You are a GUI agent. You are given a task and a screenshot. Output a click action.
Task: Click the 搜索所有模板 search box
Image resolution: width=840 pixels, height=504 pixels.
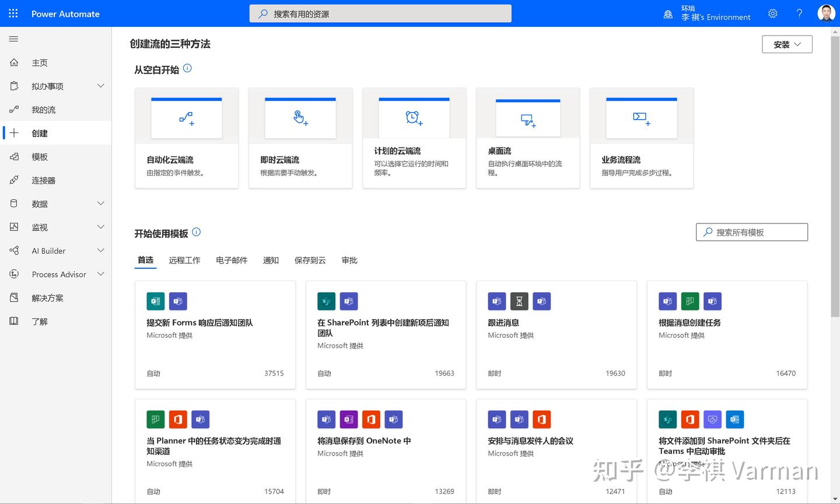click(x=751, y=232)
